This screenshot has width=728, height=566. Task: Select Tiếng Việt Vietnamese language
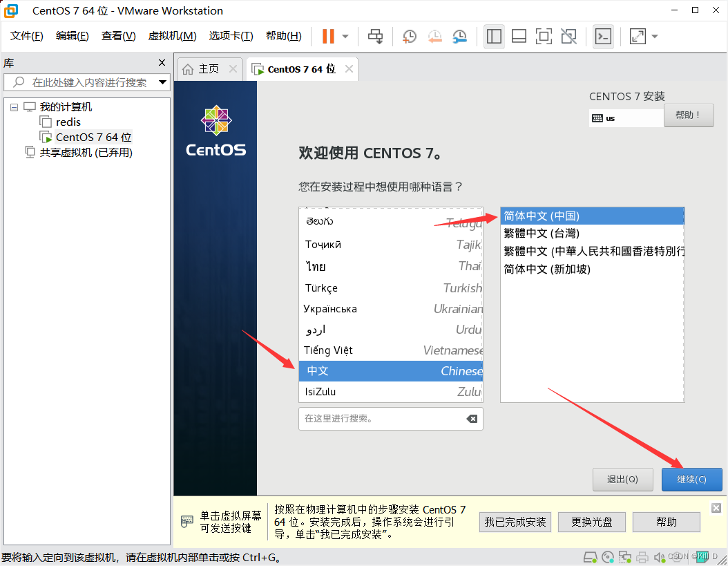click(391, 350)
